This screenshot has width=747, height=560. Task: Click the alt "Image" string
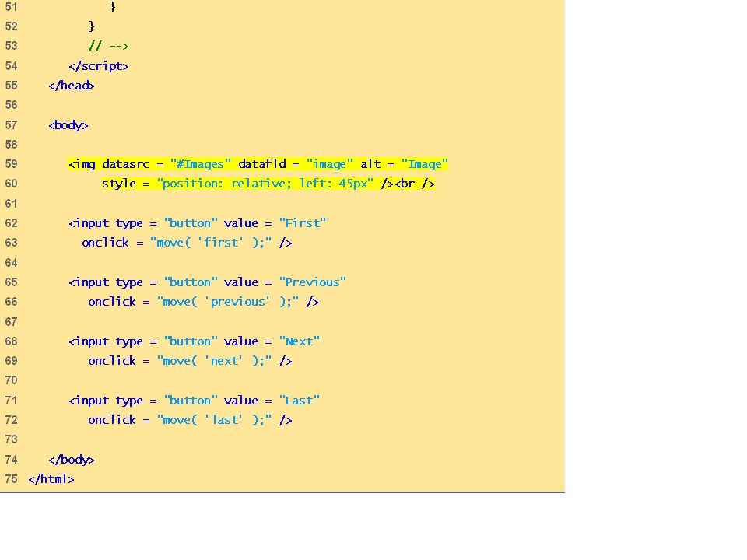[425, 164]
